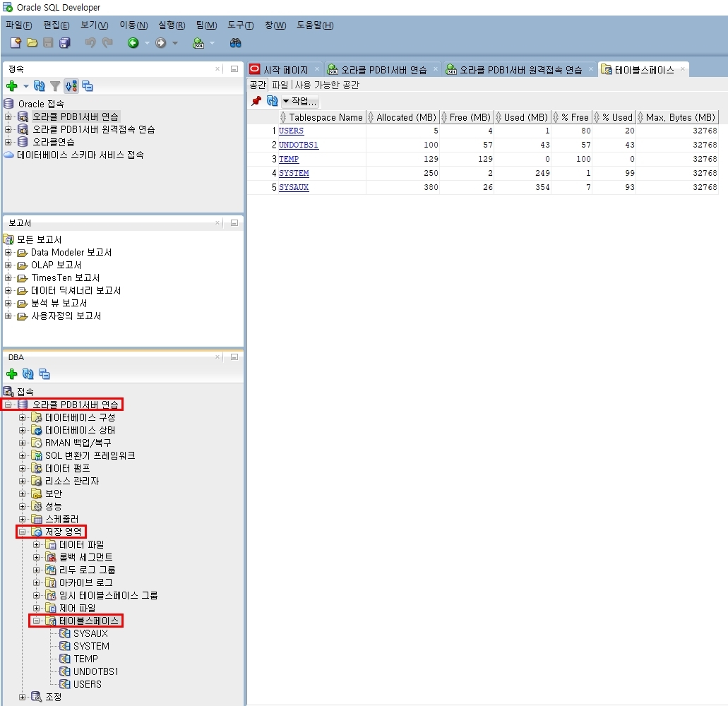This screenshot has width=728, height=706.
Task: Refresh the DBA panel tree
Action: click(28, 373)
